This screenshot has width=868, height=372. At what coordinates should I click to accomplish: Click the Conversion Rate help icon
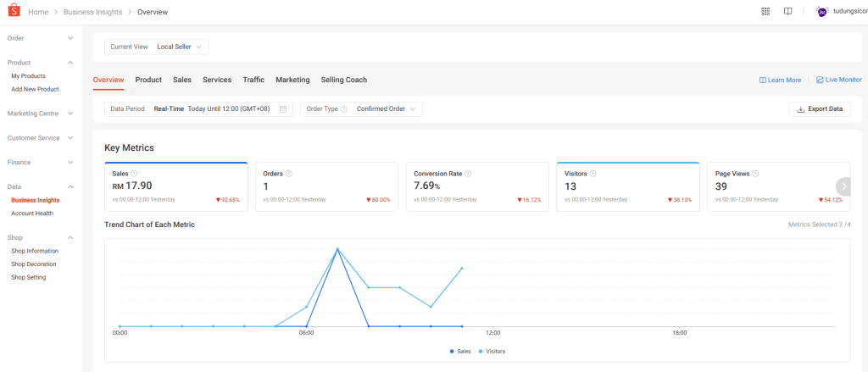coord(468,174)
